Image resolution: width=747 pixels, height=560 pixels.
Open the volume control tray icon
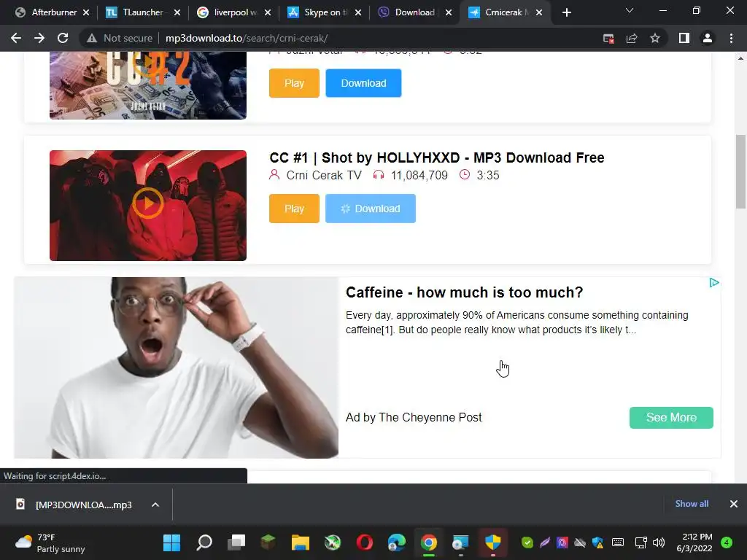(x=659, y=542)
